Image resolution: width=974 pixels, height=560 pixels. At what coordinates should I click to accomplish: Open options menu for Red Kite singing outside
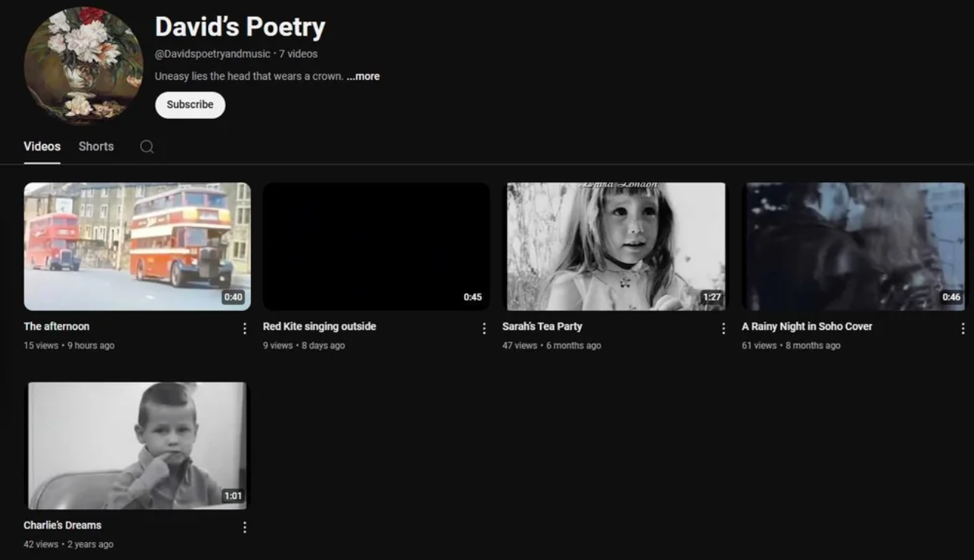[484, 328]
